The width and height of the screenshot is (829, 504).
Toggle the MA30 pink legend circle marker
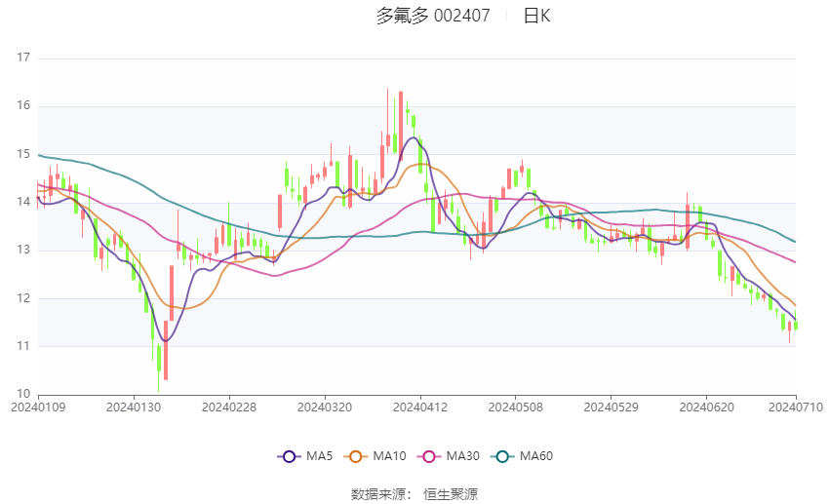point(427,455)
